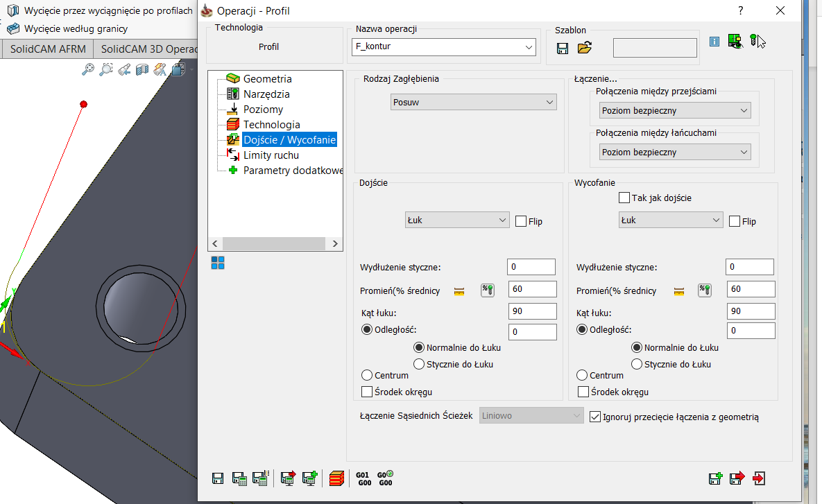Open Poziomy page in the tree
Image resolution: width=822 pixels, height=504 pixels.
(263, 109)
